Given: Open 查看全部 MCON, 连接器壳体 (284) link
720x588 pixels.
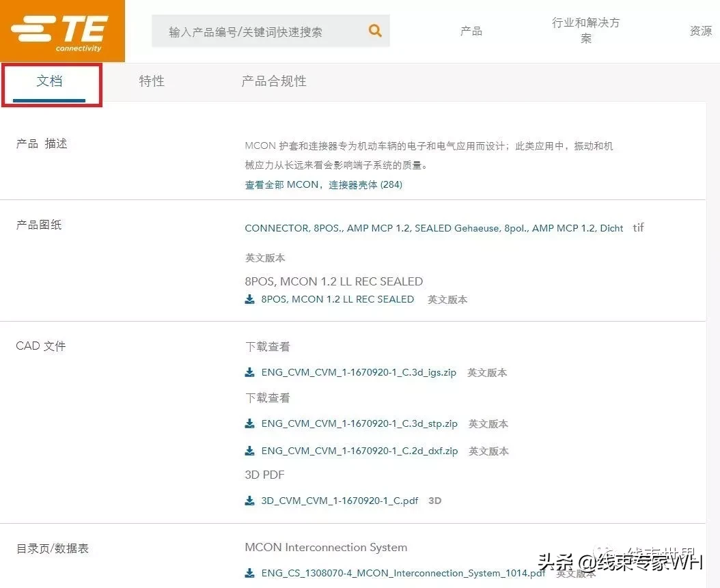Looking at the screenshot, I should click(x=323, y=184).
